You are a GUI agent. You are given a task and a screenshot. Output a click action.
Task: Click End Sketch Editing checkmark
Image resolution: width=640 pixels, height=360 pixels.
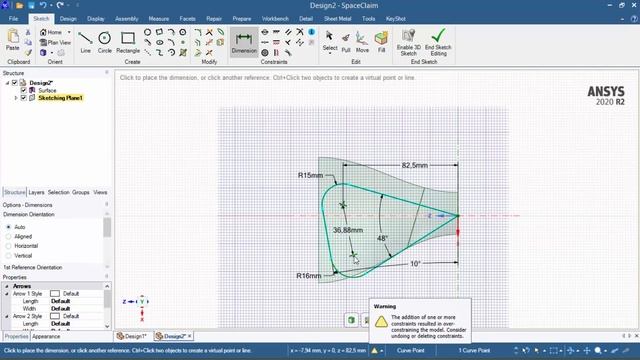click(438, 42)
